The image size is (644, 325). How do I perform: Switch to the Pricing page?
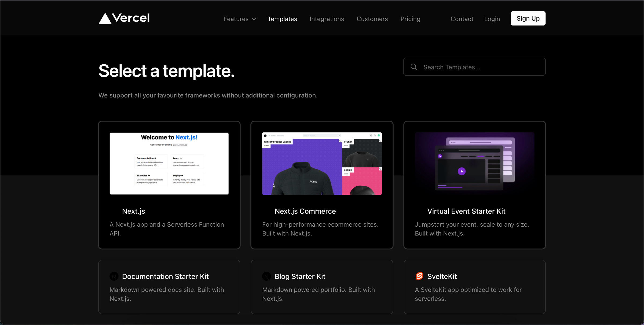tap(410, 19)
